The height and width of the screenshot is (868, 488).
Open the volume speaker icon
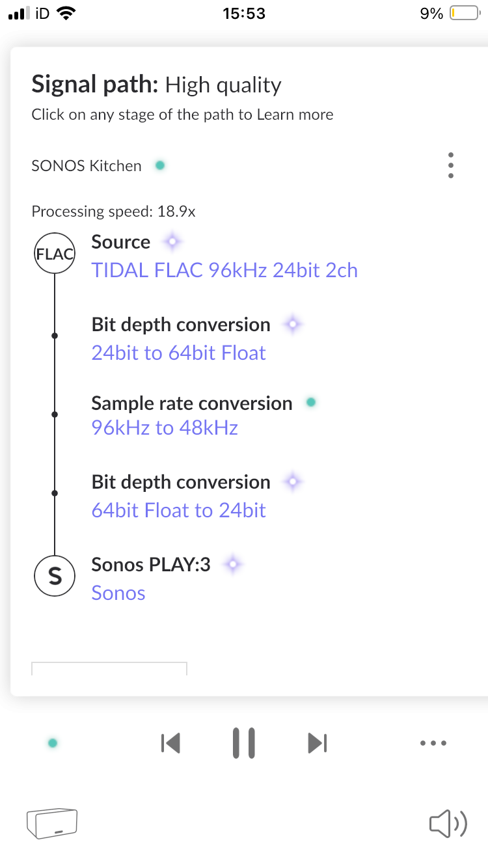pos(448,824)
